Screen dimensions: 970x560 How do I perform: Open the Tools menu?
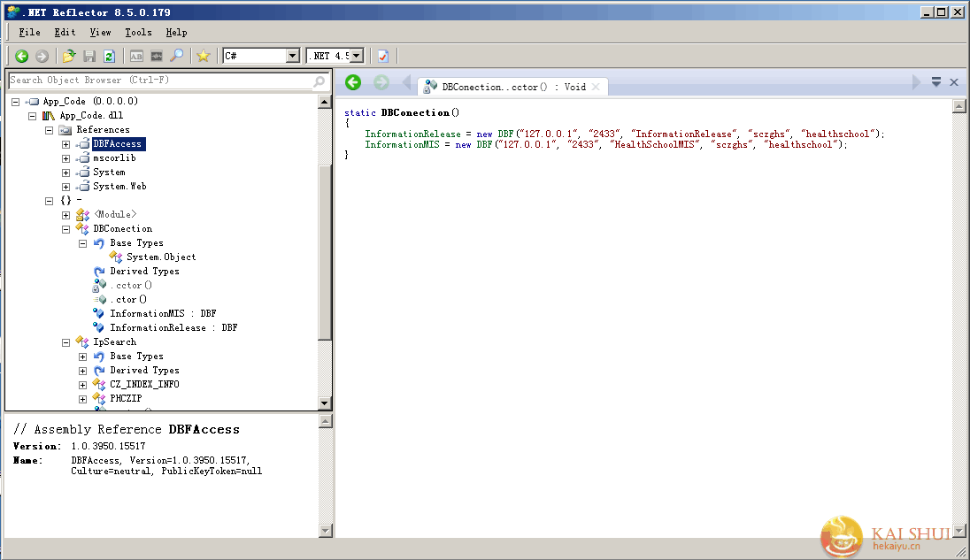point(139,32)
